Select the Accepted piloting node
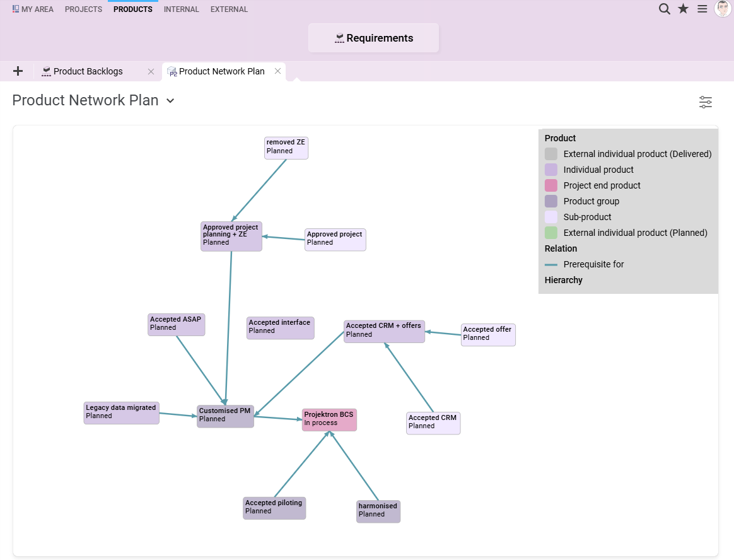This screenshot has width=734, height=560. click(274, 508)
